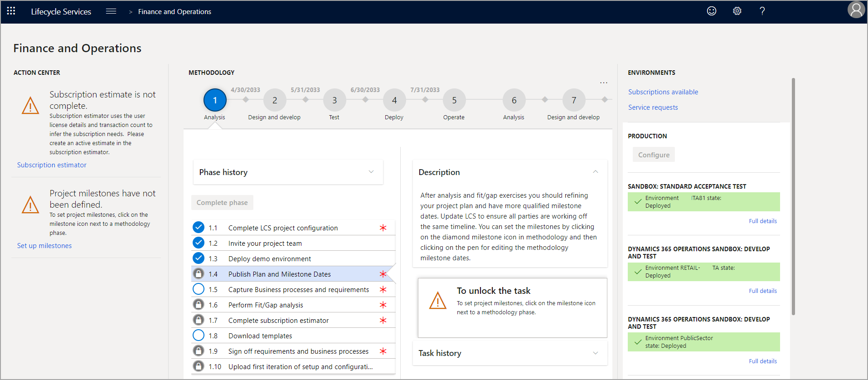Select phase 5 Operate
This screenshot has height=380, width=868.
[454, 100]
